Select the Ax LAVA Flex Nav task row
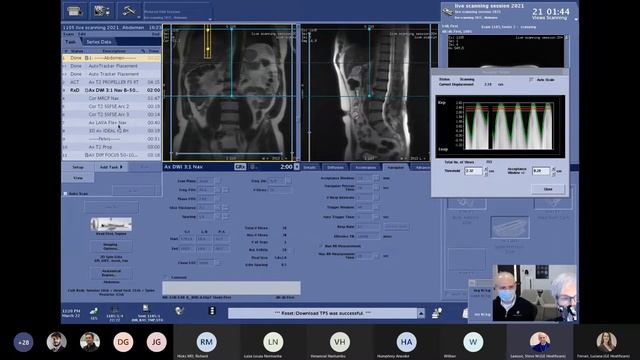Image resolution: width=640 pixels, height=360 pixels. click(111, 122)
